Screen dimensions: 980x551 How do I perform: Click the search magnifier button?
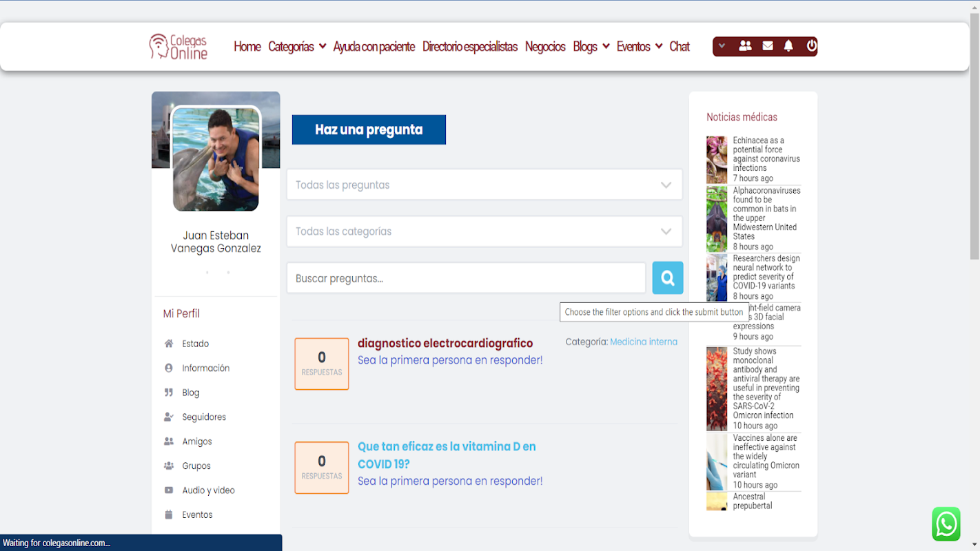point(667,278)
